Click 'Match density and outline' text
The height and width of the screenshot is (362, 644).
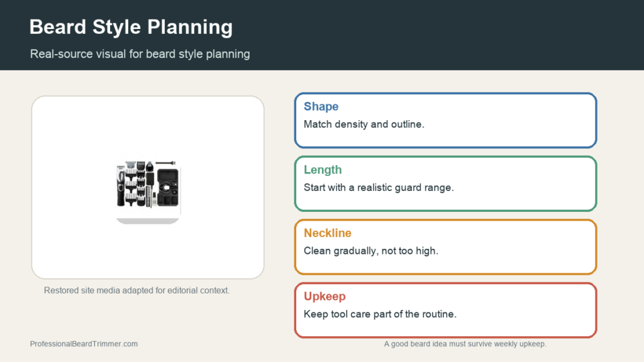[364, 124]
